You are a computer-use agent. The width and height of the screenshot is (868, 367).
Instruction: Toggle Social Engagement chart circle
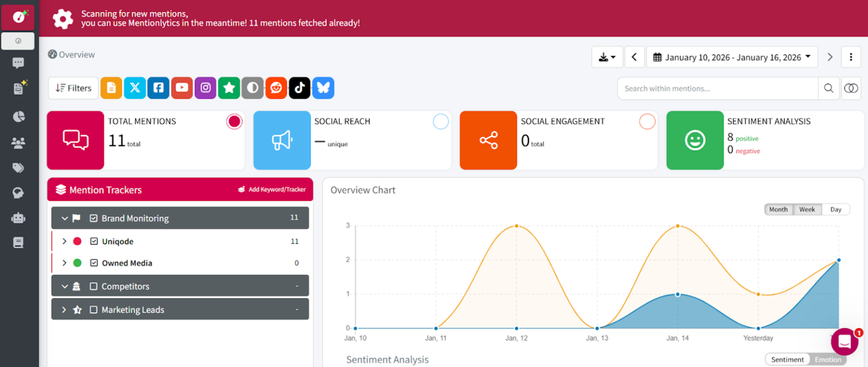[647, 122]
